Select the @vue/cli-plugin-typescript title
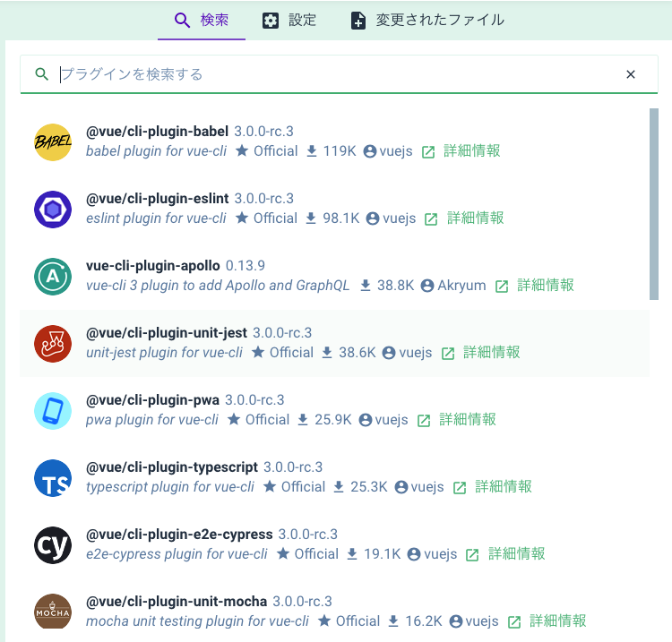672x642 pixels. (x=172, y=467)
